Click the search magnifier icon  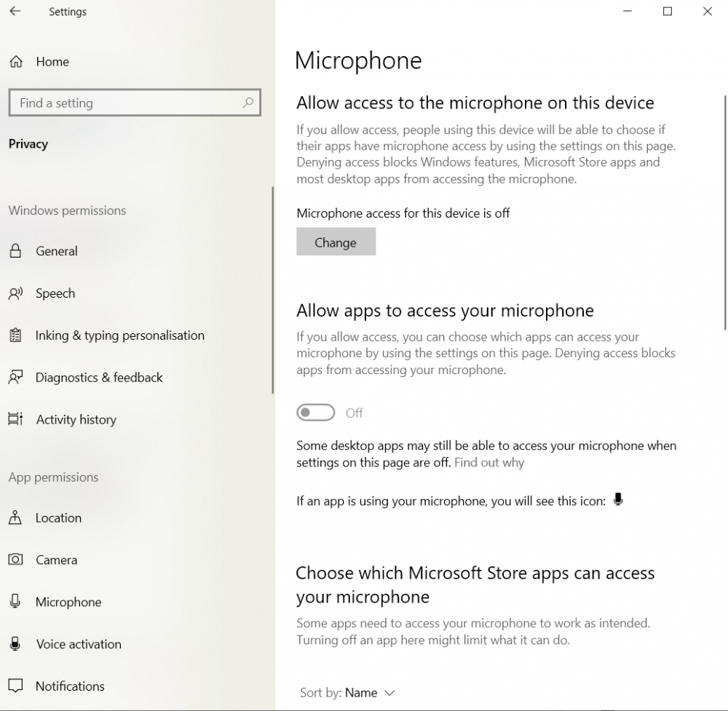[x=248, y=103]
